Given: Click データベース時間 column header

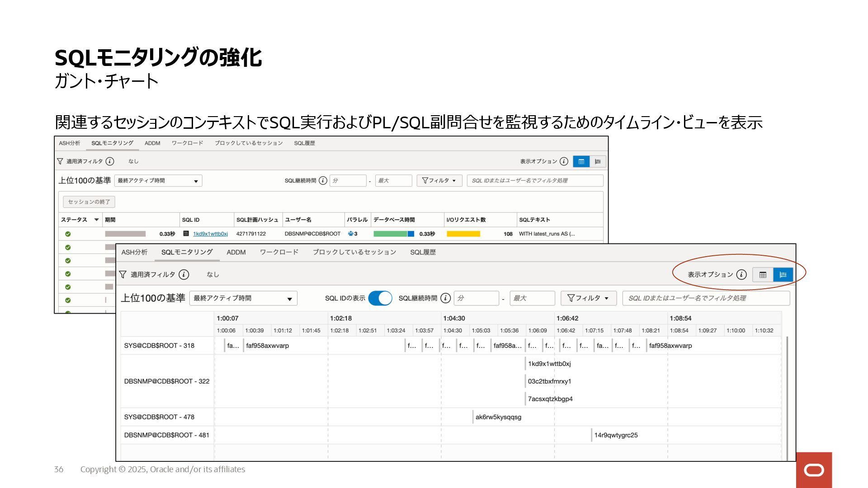Looking at the screenshot, I should [407, 220].
